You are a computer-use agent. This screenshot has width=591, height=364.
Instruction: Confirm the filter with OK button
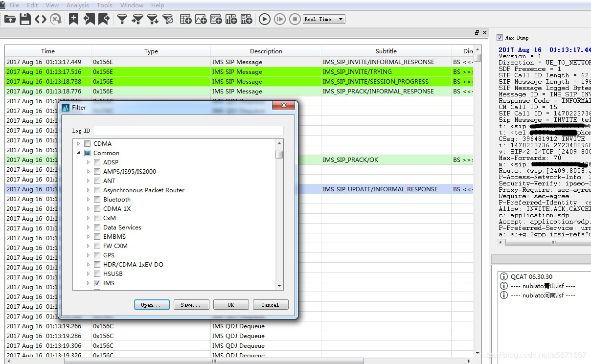pyautogui.click(x=231, y=305)
